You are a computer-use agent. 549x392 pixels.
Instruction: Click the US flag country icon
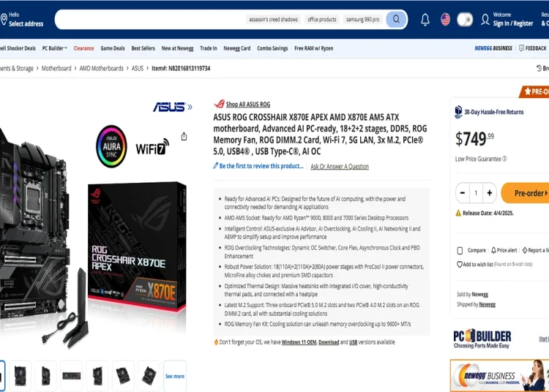click(445, 19)
